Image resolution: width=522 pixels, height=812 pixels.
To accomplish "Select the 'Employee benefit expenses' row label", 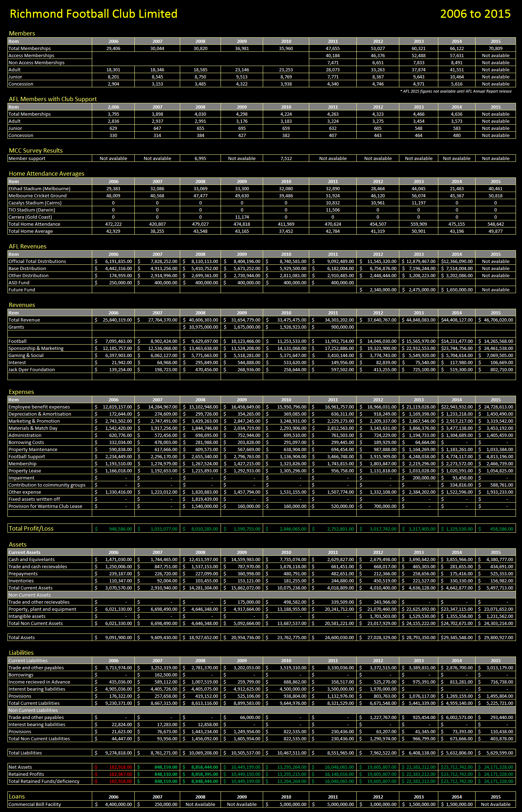I will [x=39, y=407].
